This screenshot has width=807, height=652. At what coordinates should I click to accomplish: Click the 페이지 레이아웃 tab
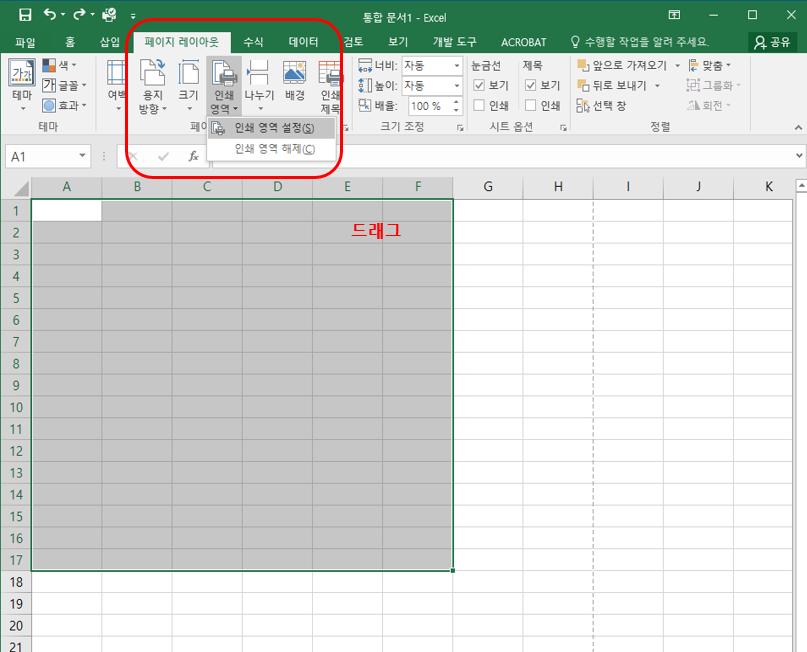coord(182,42)
